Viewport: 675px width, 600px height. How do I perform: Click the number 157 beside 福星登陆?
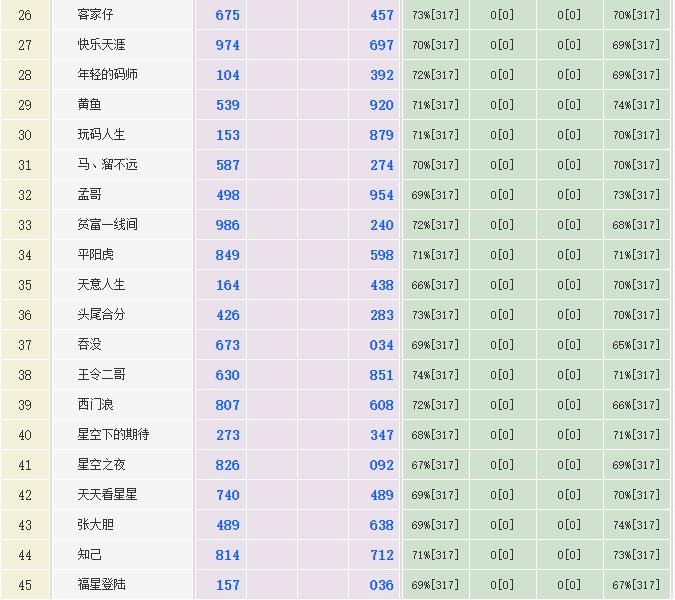228,585
